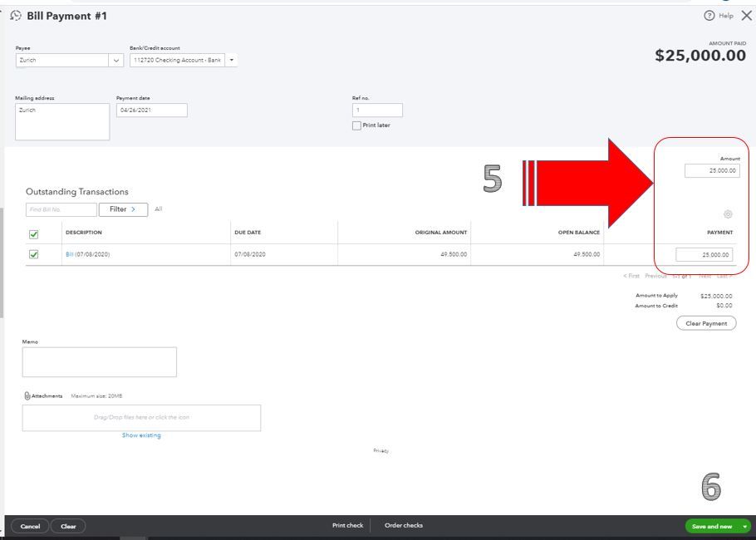This screenshot has width=756, height=540.
Task: Select Order checks in the footer
Action: pos(404,525)
